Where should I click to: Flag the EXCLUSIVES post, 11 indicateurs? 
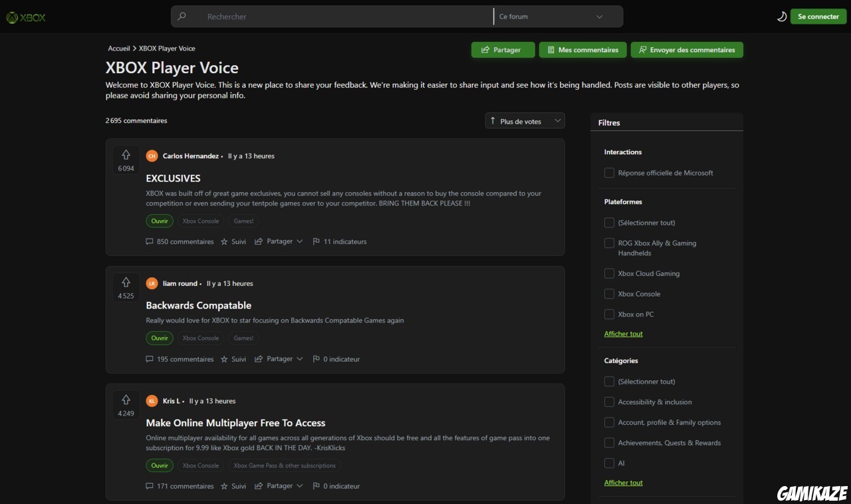click(339, 241)
